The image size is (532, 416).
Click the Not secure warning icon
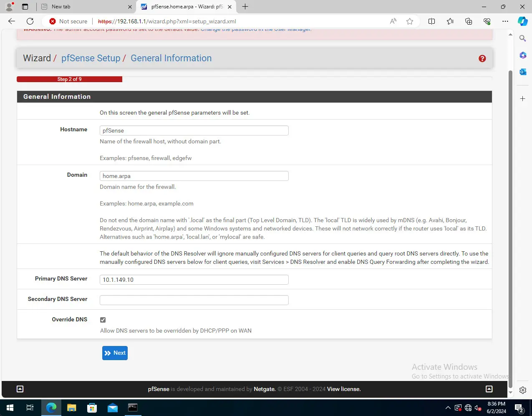tap(53, 21)
